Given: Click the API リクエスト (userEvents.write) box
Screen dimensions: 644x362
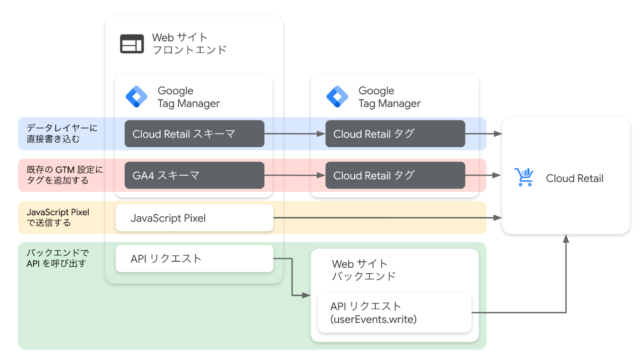Looking at the screenshot, I should point(395,312).
